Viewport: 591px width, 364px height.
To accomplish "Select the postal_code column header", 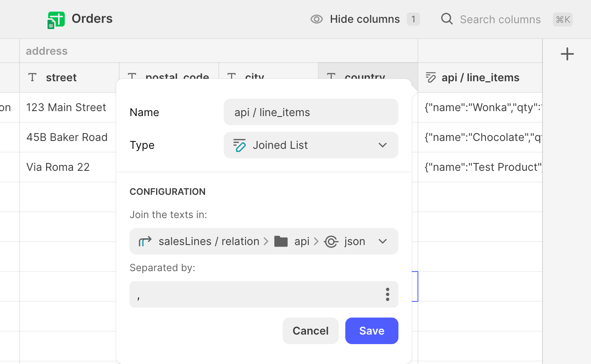I will (x=169, y=71).
